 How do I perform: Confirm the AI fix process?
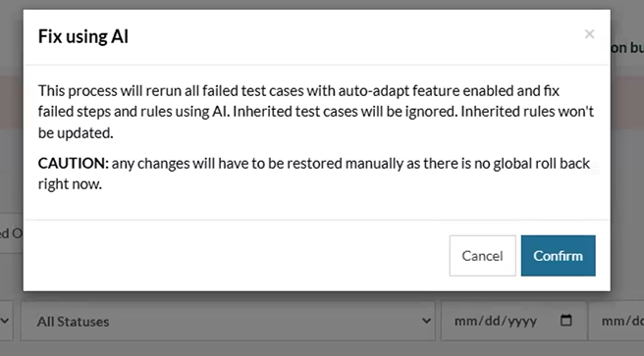(558, 256)
